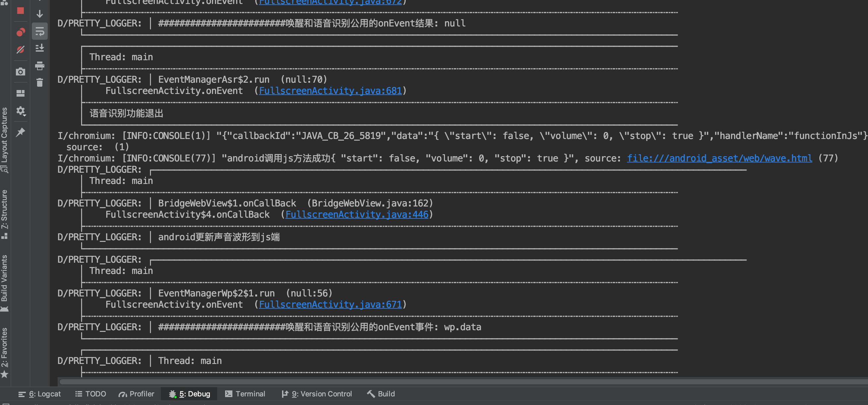Click the down arrow stack trace icon
Screen dimensions: 868x405
pyautogui.click(x=40, y=14)
